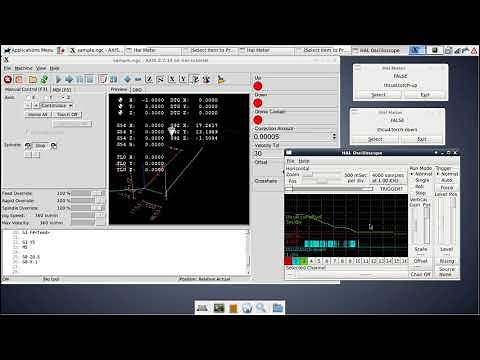Screen dimensions: 480x360
Task: Open the Machine menu in AXIS
Action: pos(23,68)
